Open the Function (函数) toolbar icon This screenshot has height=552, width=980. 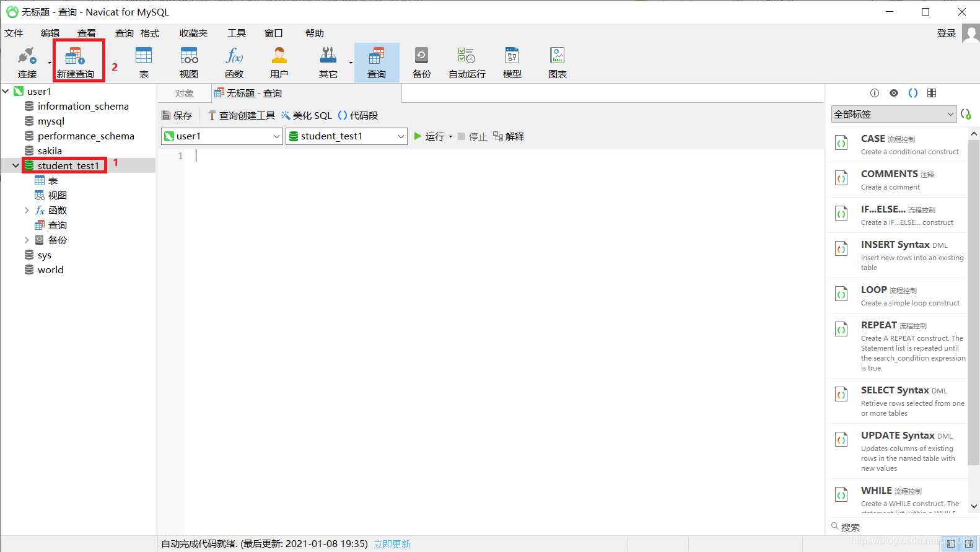pyautogui.click(x=234, y=63)
